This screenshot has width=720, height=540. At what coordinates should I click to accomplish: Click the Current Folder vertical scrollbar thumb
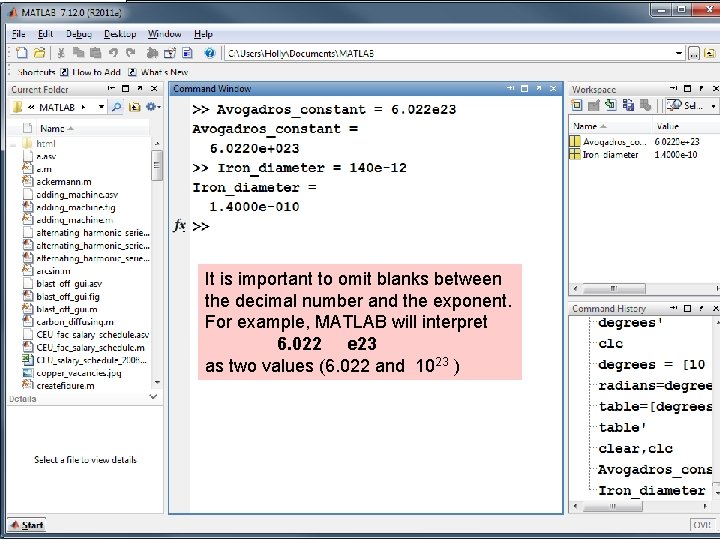pyautogui.click(x=157, y=165)
